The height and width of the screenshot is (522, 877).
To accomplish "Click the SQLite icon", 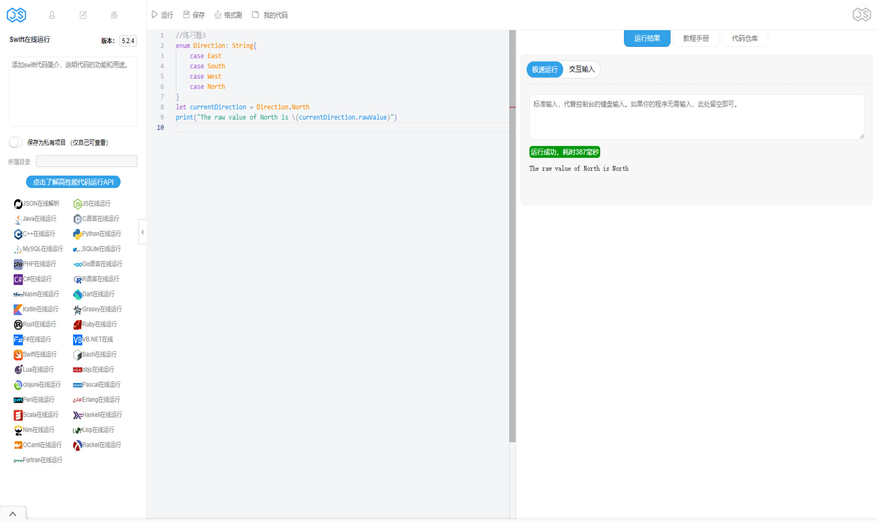I will tap(77, 249).
